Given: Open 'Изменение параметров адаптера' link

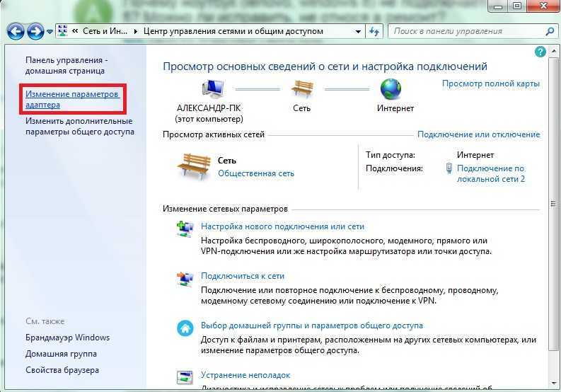Looking at the screenshot, I should [72, 99].
